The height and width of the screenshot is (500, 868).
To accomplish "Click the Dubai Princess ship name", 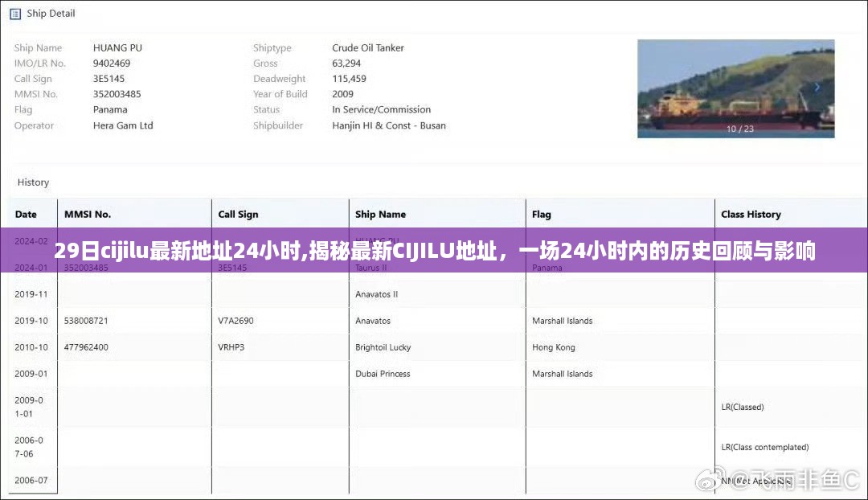I will point(383,374).
